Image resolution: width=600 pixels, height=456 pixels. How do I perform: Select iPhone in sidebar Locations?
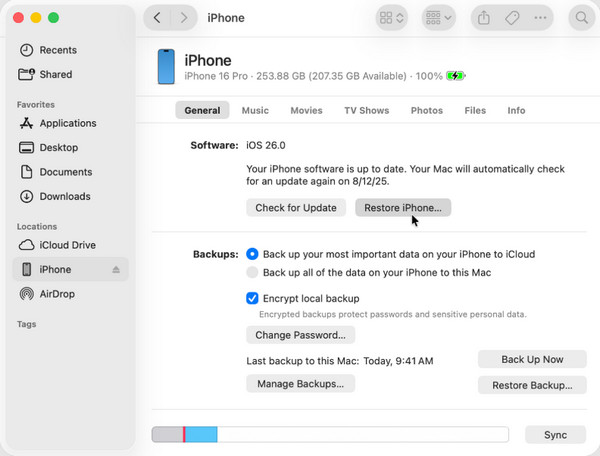[70, 269]
